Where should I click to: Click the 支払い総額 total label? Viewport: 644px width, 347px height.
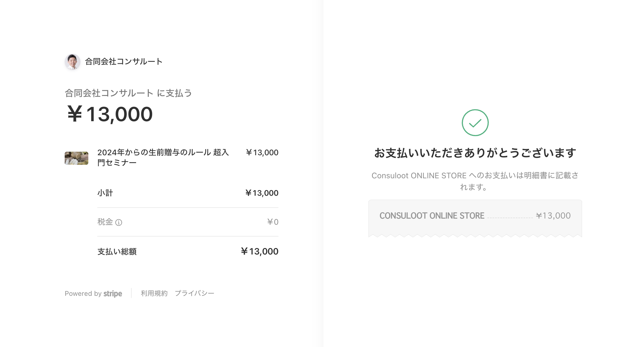coord(117,251)
